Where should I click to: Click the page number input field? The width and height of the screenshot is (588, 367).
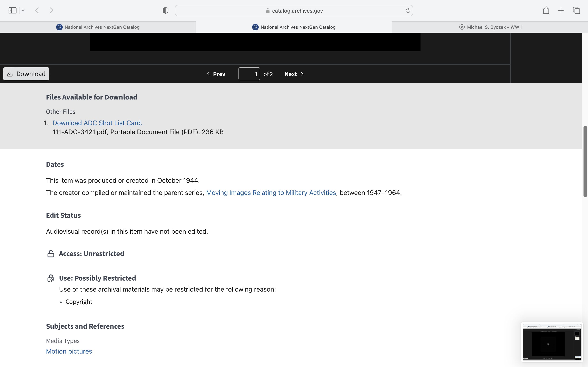click(x=249, y=74)
